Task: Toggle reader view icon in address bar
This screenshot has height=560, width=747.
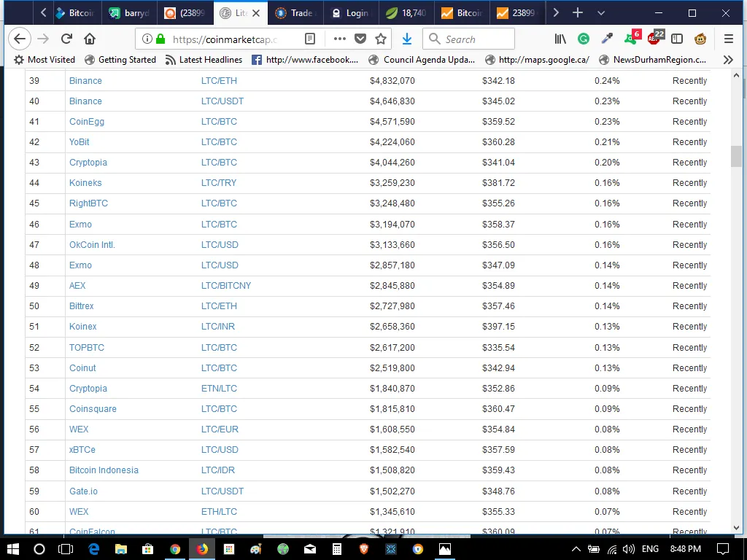Action: tap(309, 39)
